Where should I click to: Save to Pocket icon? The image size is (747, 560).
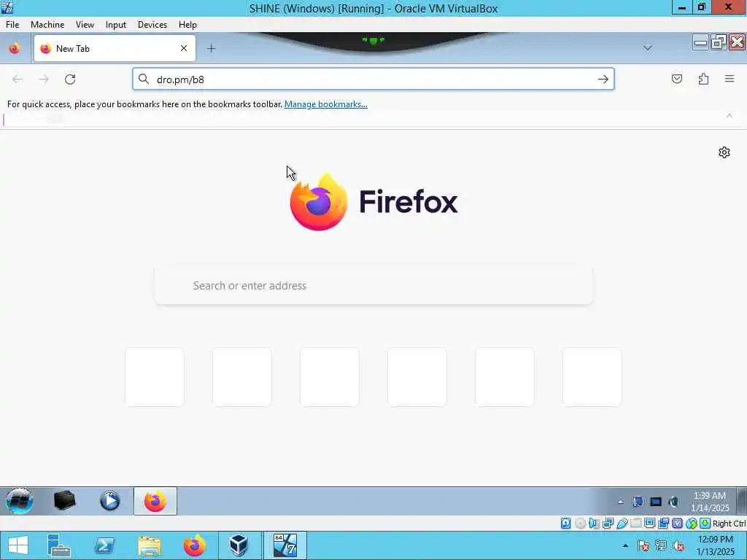pyautogui.click(x=676, y=79)
